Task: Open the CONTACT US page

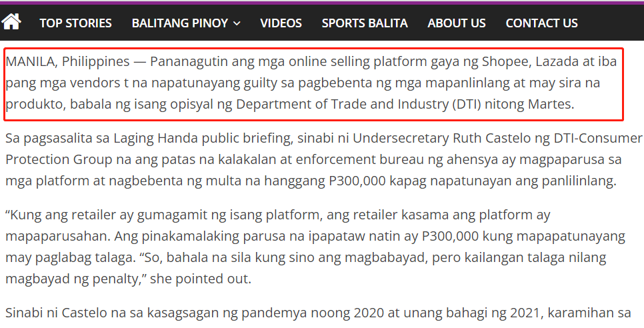Action: [x=541, y=23]
